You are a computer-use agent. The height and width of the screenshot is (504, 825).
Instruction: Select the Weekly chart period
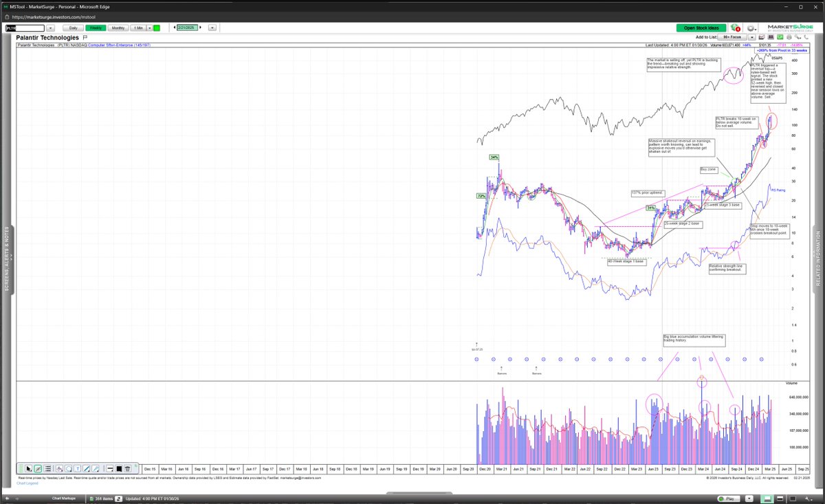coord(96,28)
